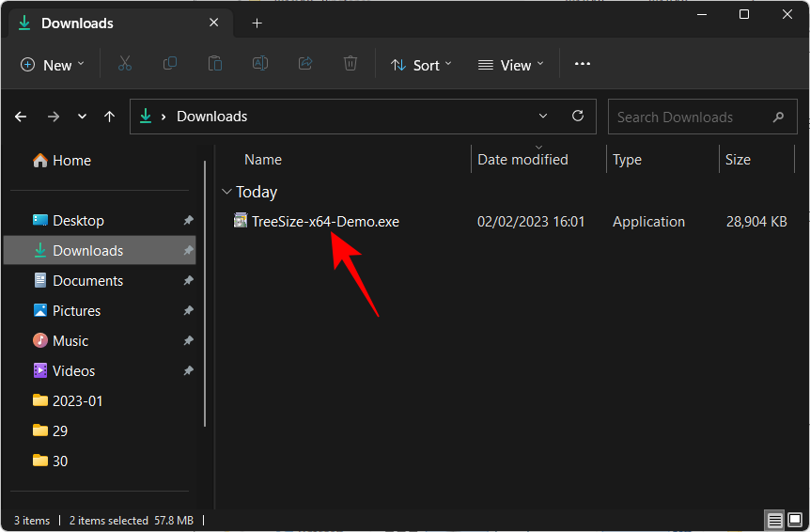The width and height of the screenshot is (810, 532).
Task: Click the TreeSize-x64-Demo.exe file icon
Action: click(241, 221)
